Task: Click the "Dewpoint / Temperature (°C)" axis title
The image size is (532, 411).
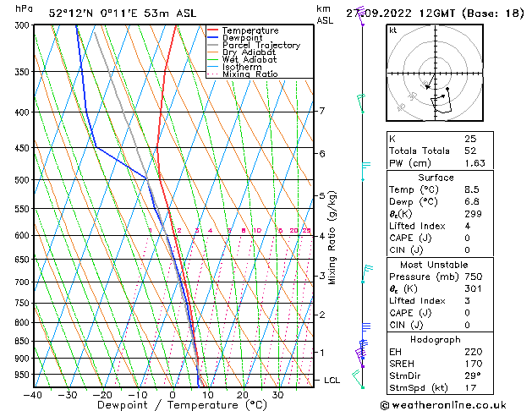Action: (x=182, y=405)
